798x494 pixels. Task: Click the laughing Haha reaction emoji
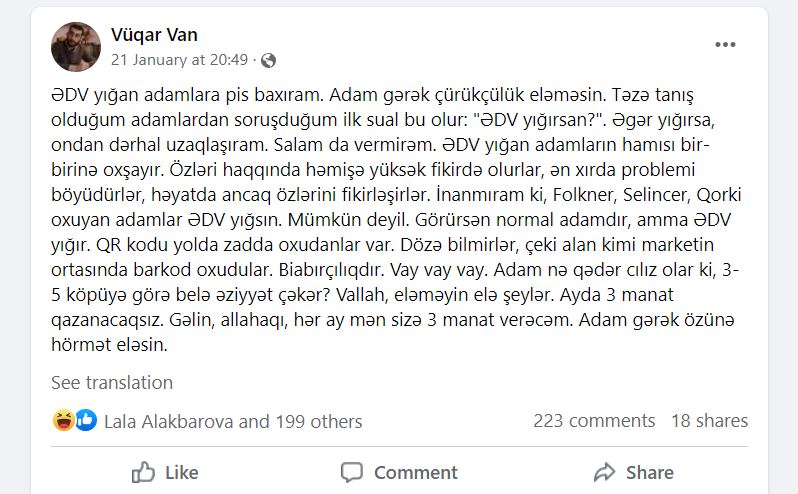[x=64, y=421]
